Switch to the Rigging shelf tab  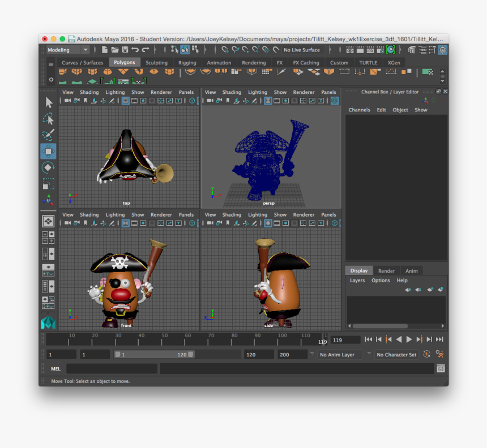coord(187,63)
